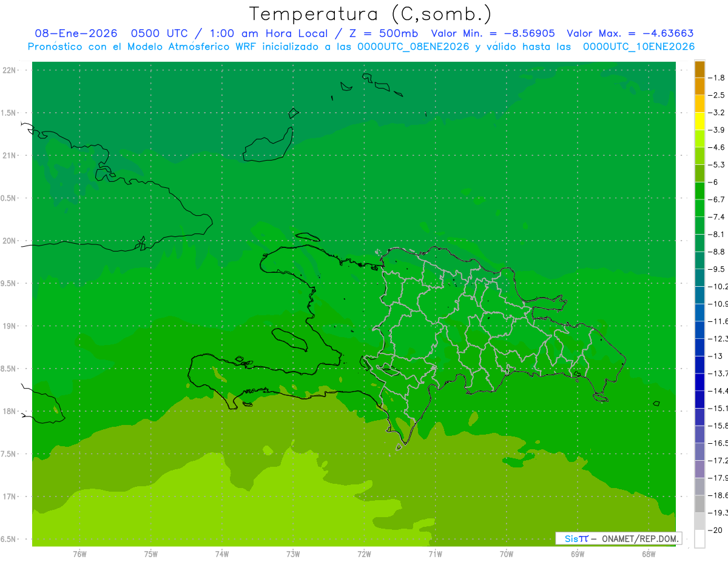Click the "71W" longitude label
Viewport: 728px width, 562px height.
click(x=435, y=554)
